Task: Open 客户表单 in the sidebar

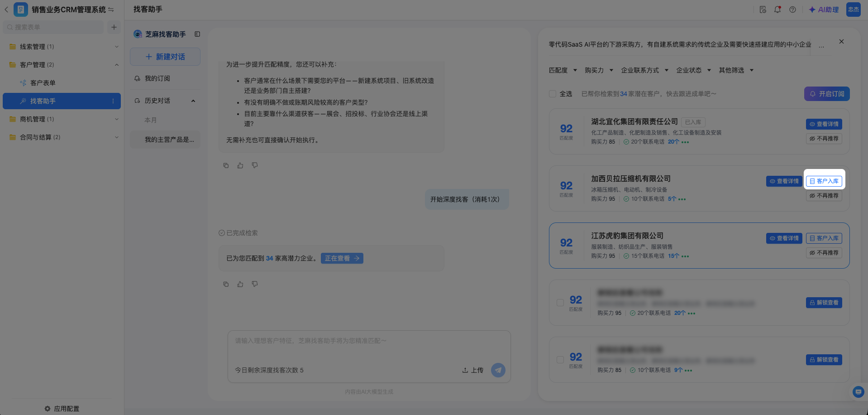Action: tap(62, 83)
